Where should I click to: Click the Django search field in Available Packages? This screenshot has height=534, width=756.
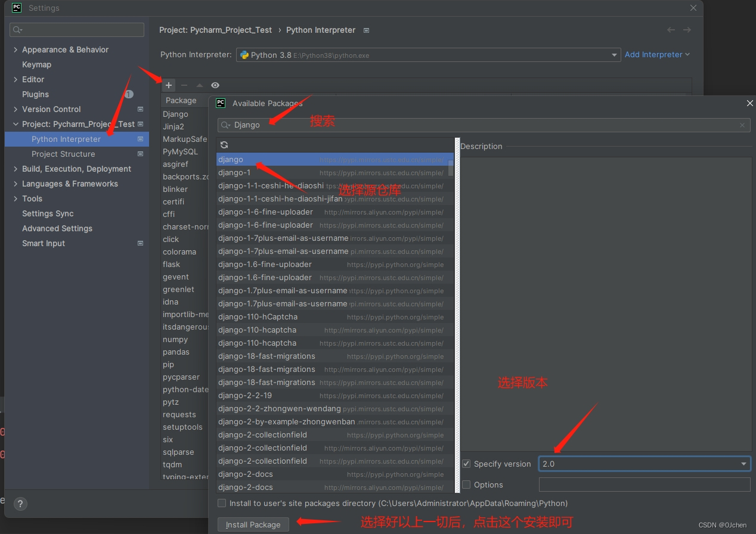(484, 125)
